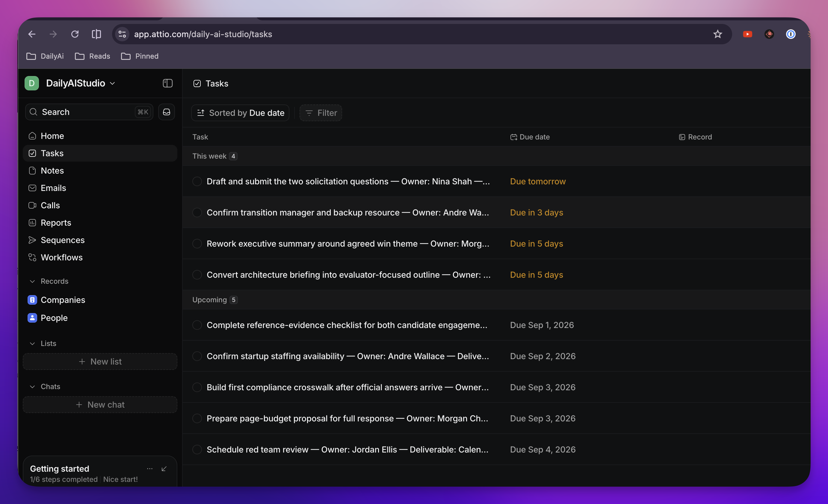Click the Due Sep 1, 2026 date
The height and width of the screenshot is (504, 828).
(542, 325)
